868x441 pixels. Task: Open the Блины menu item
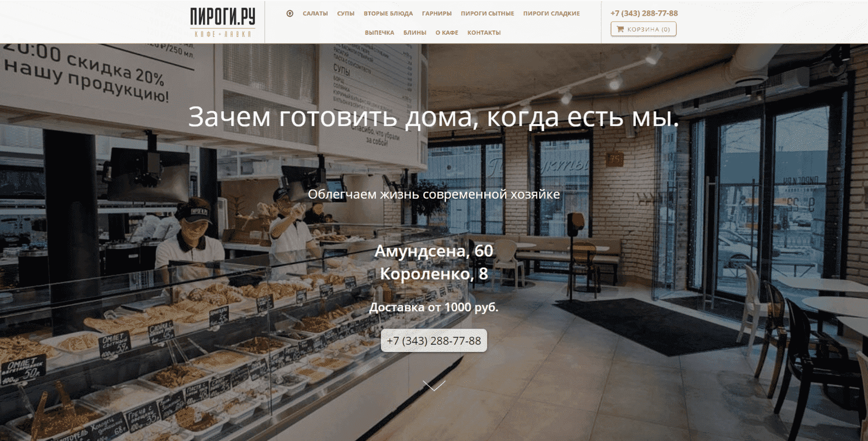(x=414, y=33)
